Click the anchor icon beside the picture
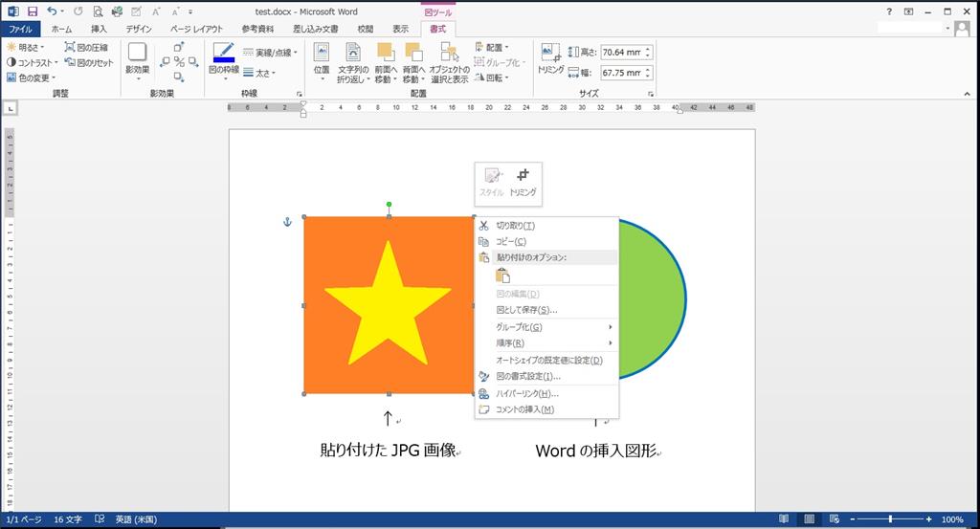 [287, 222]
